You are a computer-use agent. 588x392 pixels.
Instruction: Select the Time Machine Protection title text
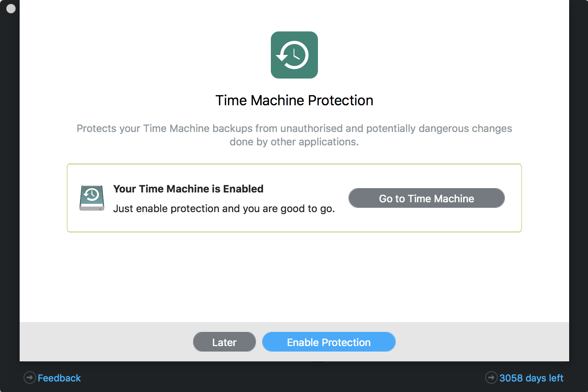[294, 101]
